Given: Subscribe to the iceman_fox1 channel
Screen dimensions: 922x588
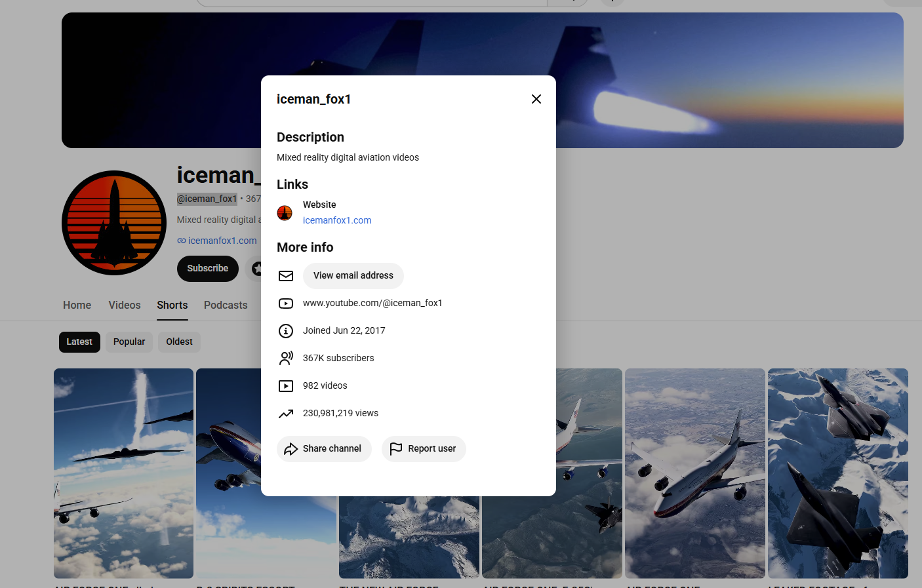Looking at the screenshot, I should pyautogui.click(x=208, y=269).
